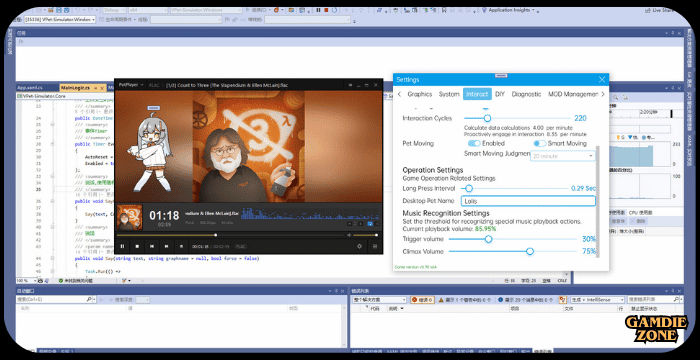Click the error list filter icon button
This screenshot has width=700, height=360.
click(x=563, y=300)
